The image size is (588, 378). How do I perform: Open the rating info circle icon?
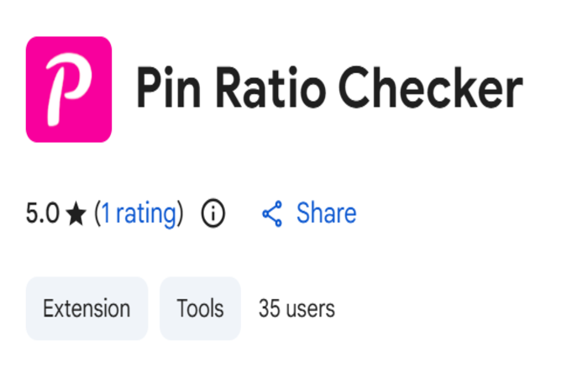click(213, 214)
